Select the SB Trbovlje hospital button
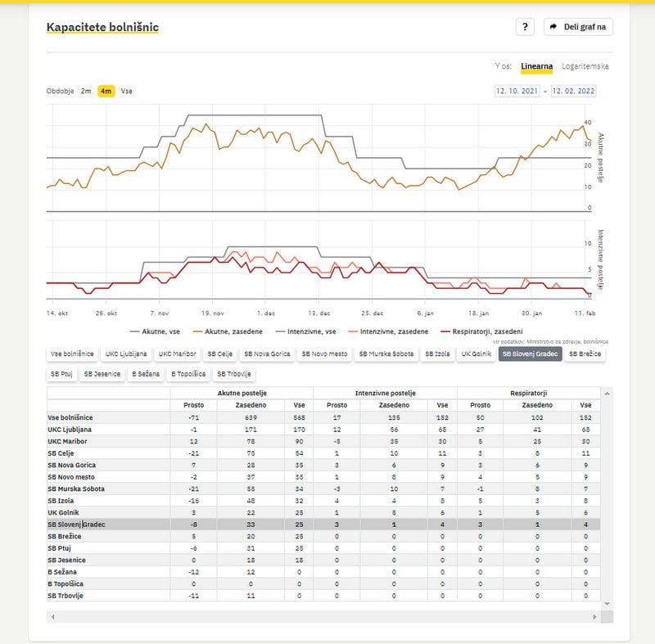Viewport: 655px width, 644px height. point(233,374)
